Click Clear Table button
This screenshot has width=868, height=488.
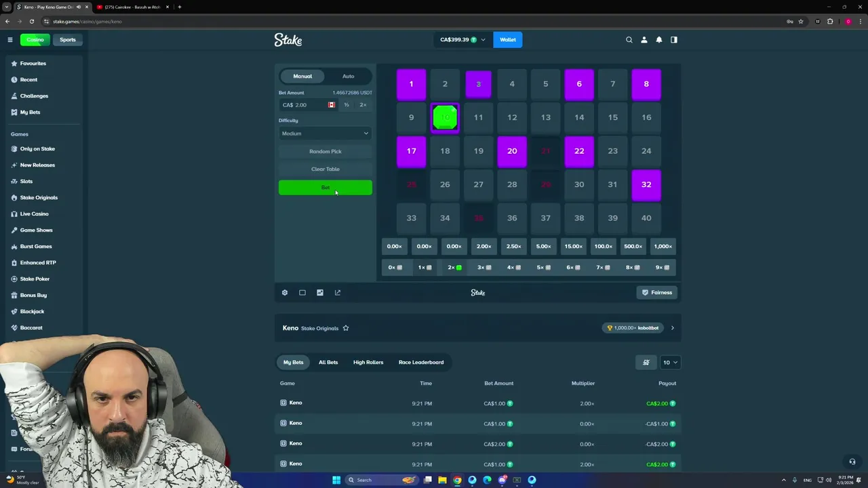click(325, 169)
